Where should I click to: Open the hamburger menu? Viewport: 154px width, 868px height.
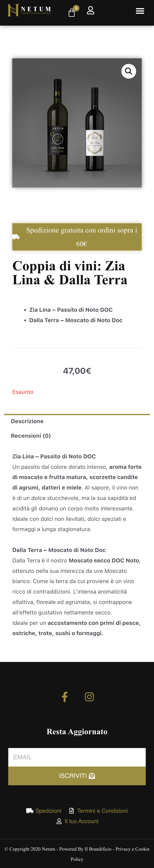tap(140, 11)
